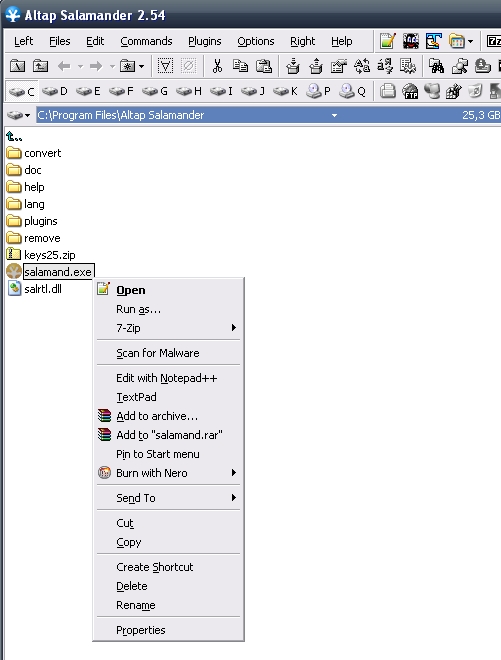The width and height of the screenshot is (501, 660).
Task: Click the Parent Directory toolbar icon
Action: point(40,66)
